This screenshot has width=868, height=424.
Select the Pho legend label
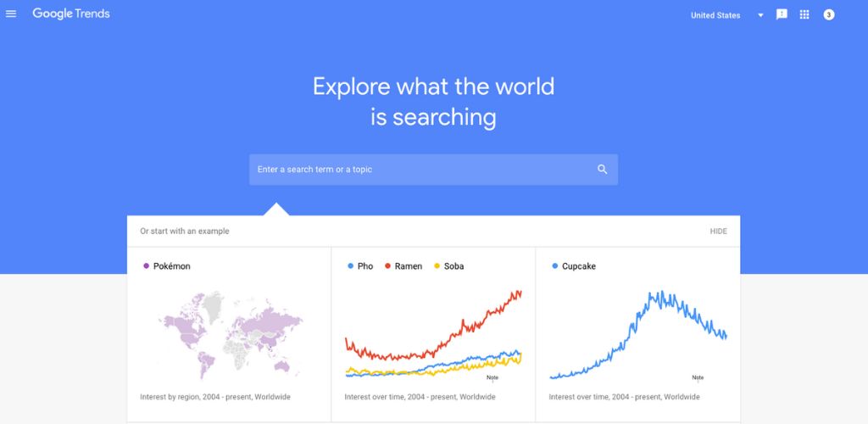click(x=365, y=266)
